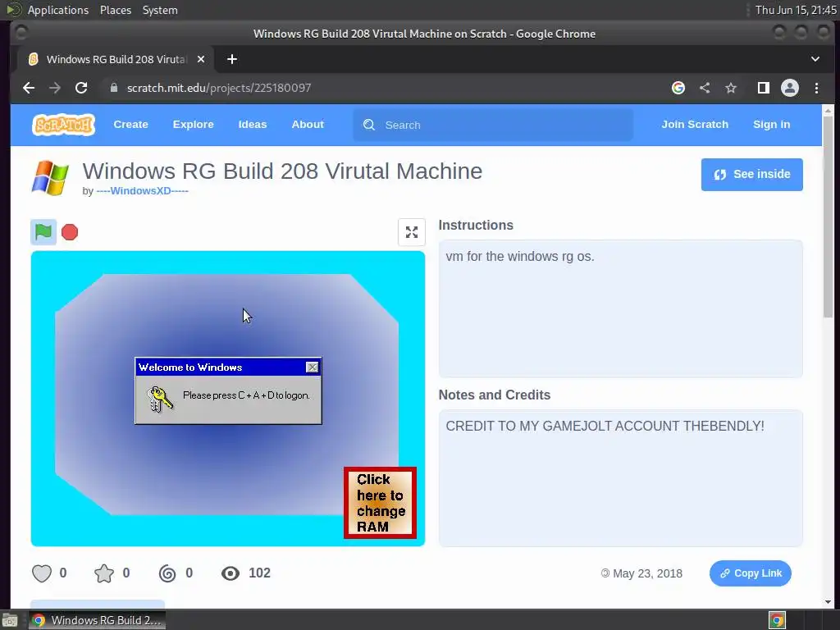Screen dimensions: 840x630
Task: Click the remixes spiral icon
Action: coord(167,573)
